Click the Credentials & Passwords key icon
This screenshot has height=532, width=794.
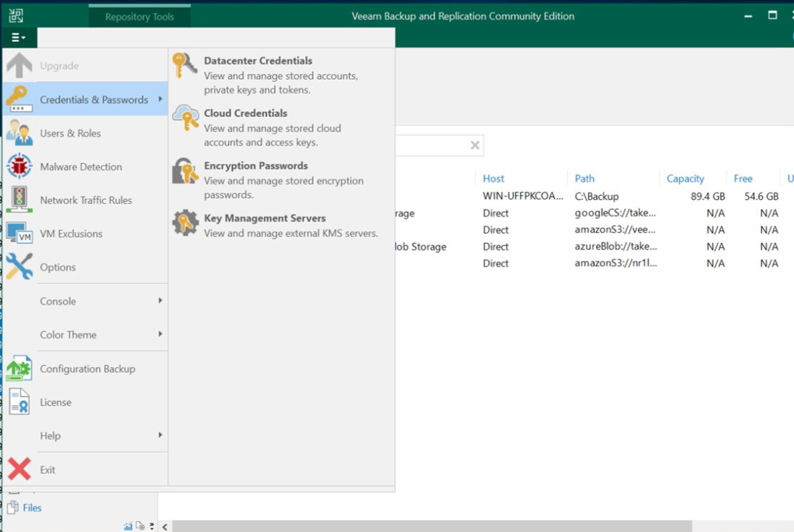(20, 99)
